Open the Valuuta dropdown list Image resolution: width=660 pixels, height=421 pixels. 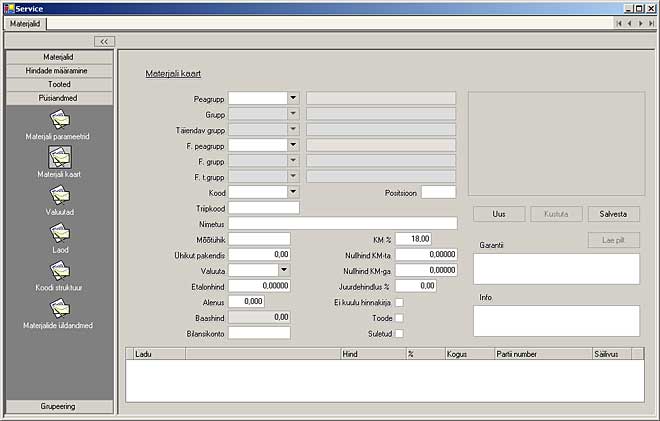(x=284, y=270)
